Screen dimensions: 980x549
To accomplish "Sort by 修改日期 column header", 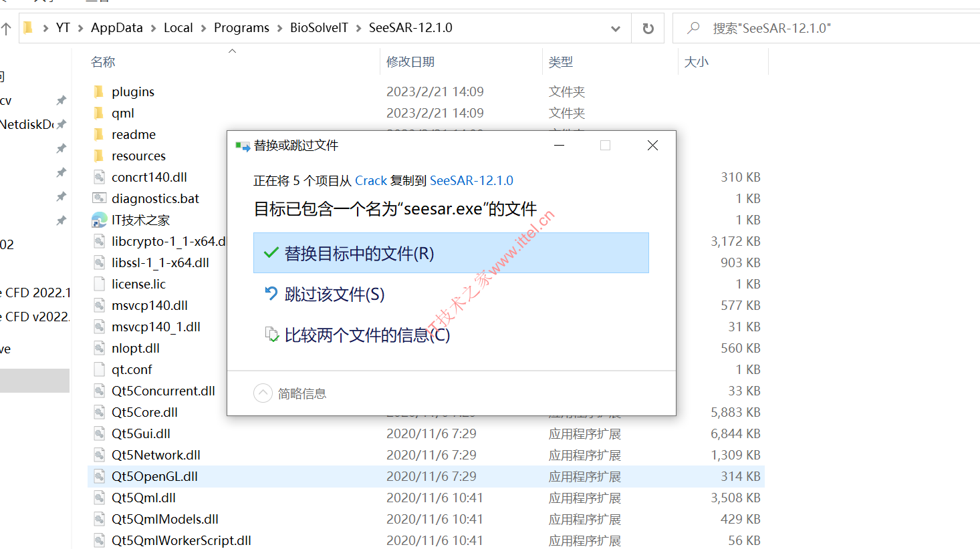I will coord(410,62).
